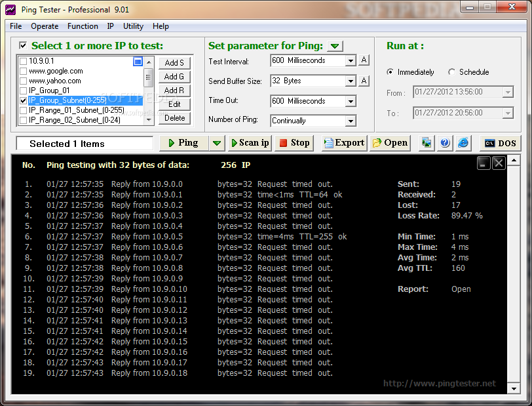Select the Schedule radio button
Image resolution: width=532 pixels, height=406 pixels.
pyautogui.click(x=451, y=72)
